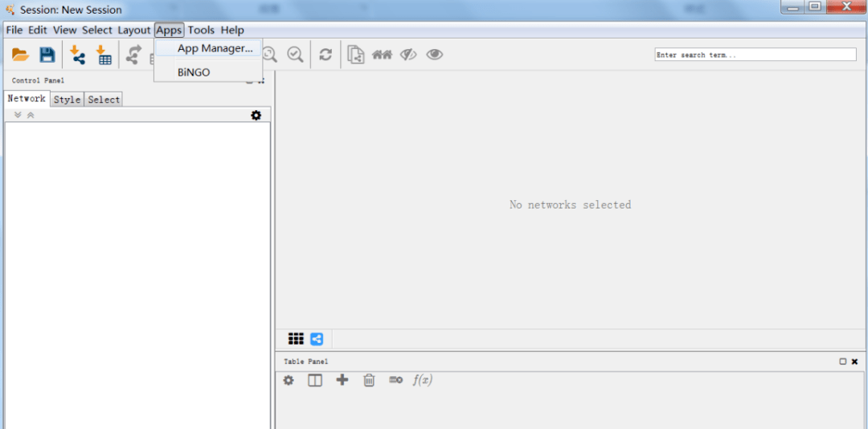
Task: Open App Manager... menu entry
Action: [x=215, y=48]
